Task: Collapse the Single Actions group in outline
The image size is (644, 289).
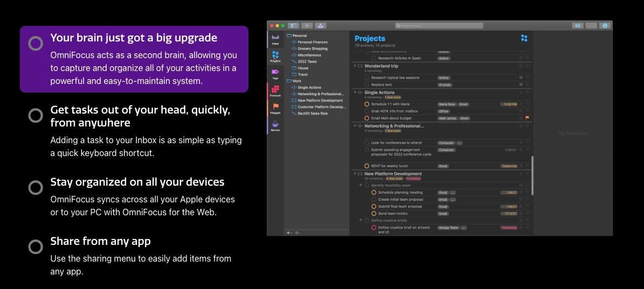Action: (355, 93)
